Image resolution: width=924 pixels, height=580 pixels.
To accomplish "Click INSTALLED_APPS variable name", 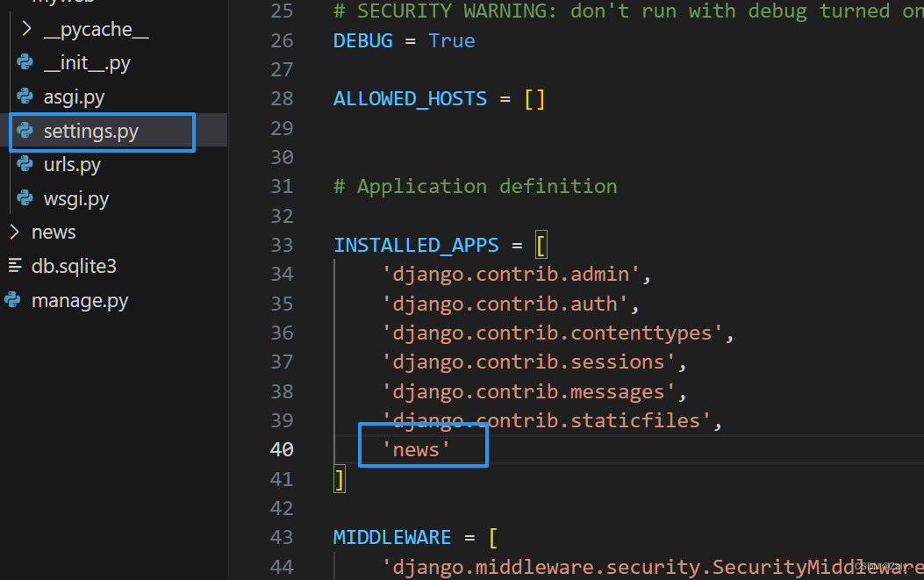I will 416,245.
